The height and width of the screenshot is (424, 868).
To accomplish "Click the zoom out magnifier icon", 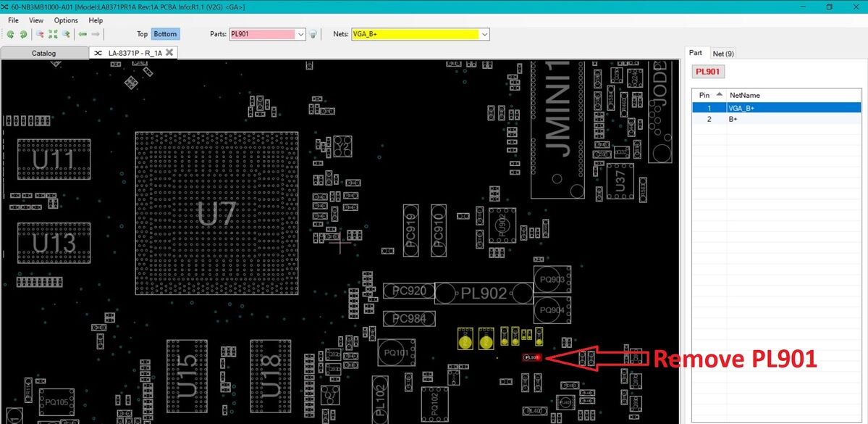I will pos(40,34).
